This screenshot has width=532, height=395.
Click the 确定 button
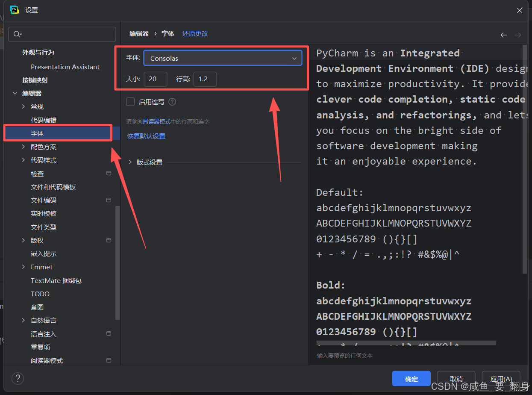(x=411, y=379)
